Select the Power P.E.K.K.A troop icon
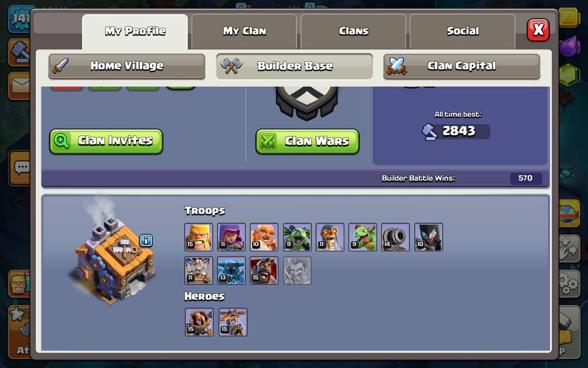The image size is (588, 368). (232, 271)
